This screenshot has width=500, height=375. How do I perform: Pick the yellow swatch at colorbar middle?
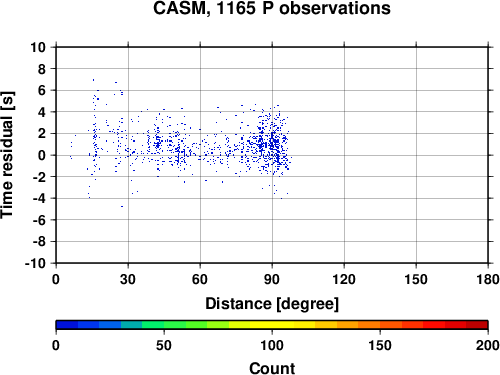(x=272, y=325)
